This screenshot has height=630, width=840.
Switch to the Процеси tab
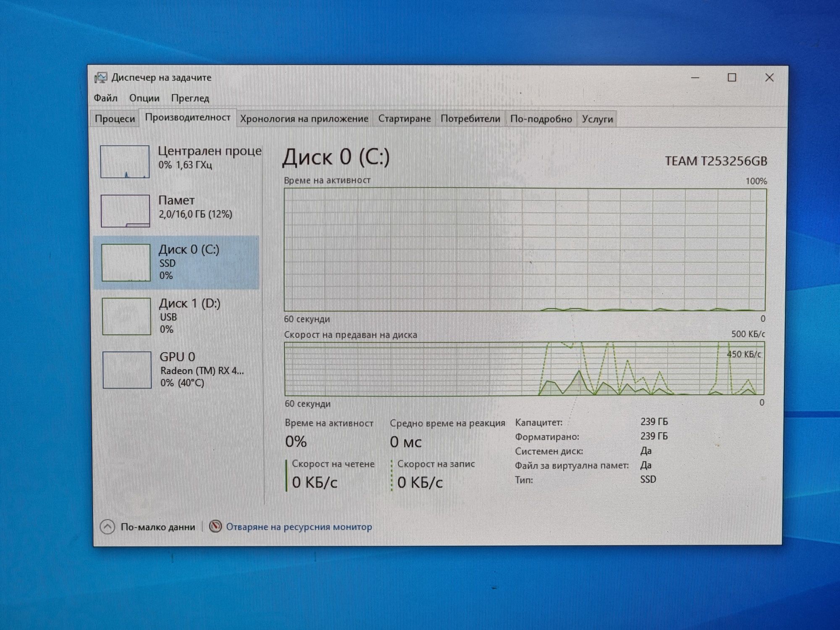[x=115, y=119]
